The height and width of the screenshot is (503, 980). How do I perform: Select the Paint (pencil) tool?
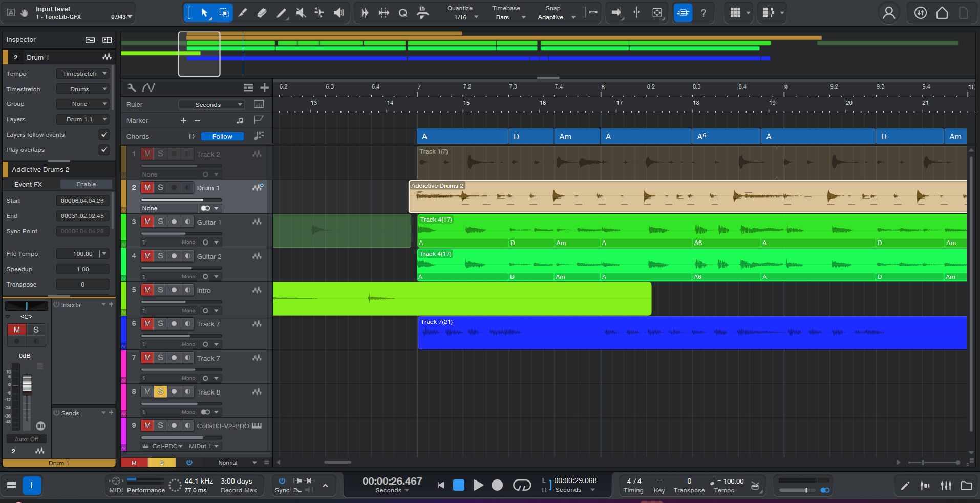(x=281, y=13)
